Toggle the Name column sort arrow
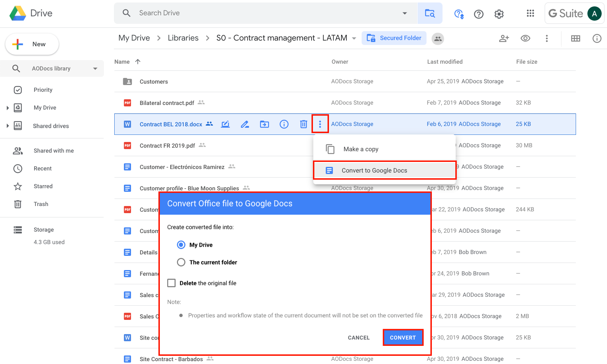 [138, 62]
